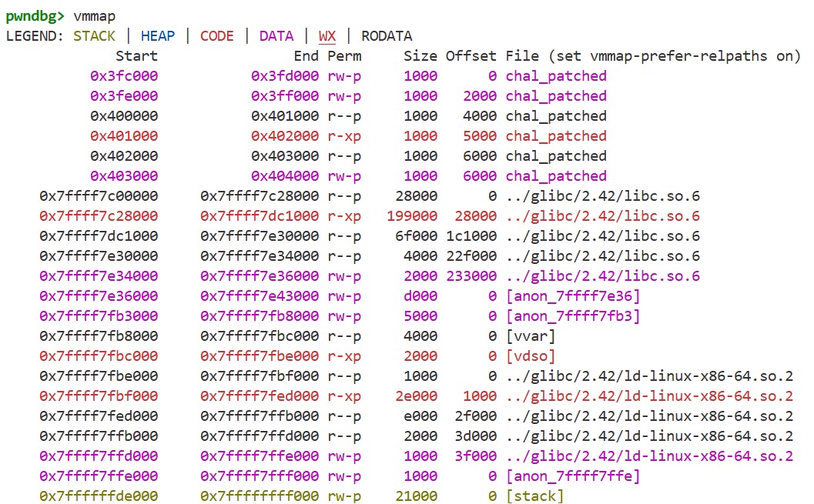Click start address 0x7ffff7fed000
The height and width of the screenshot is (504, 814).
[99, 416]
